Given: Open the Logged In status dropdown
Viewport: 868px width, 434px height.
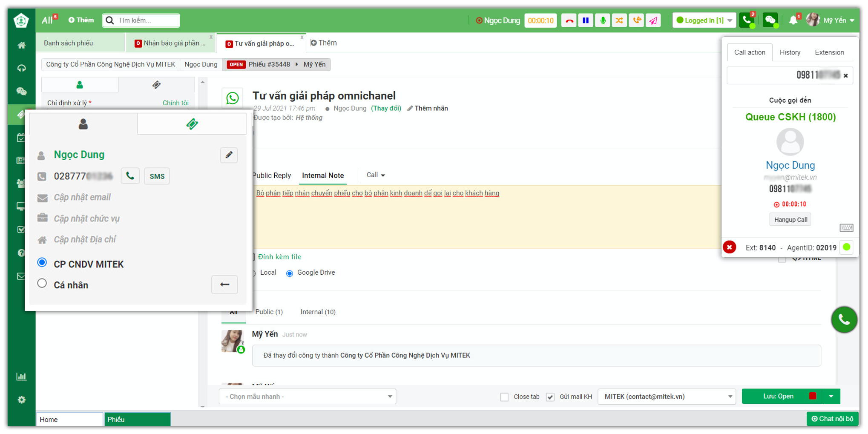Looking at the screenshot, I should [x=704, y=20].
